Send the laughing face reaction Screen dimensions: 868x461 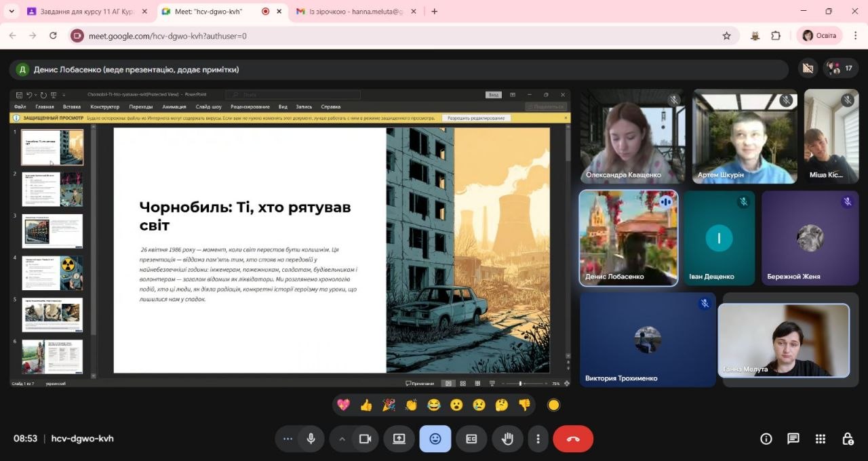pyautogui.click(x=434, y=405)
